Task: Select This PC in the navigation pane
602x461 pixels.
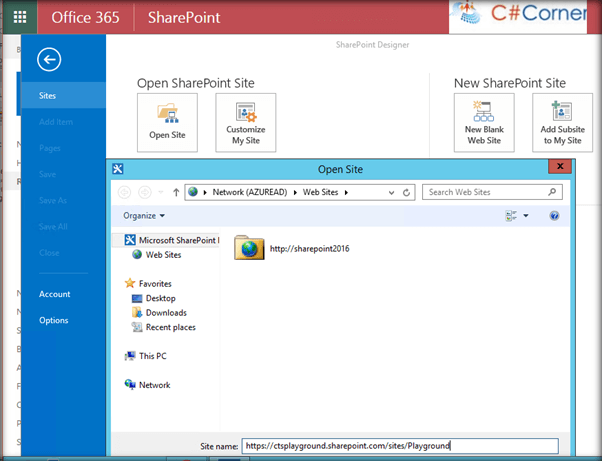Action: (146, 356)
